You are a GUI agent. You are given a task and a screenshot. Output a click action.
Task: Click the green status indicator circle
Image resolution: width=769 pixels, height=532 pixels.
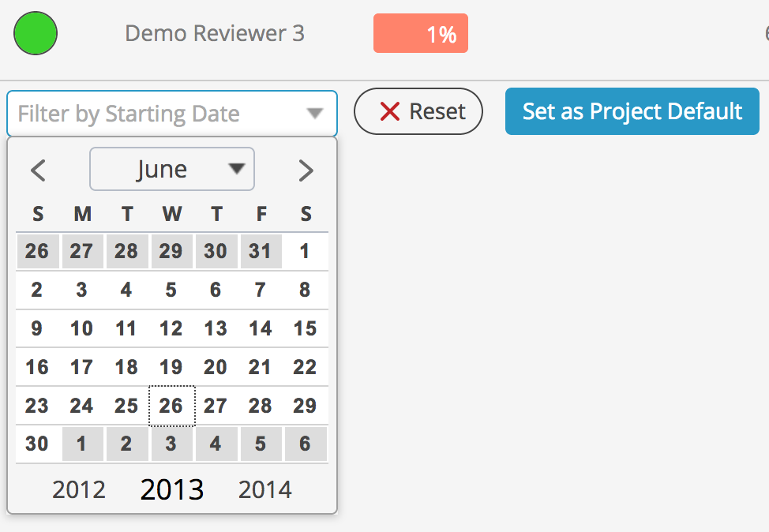point(35,33)
